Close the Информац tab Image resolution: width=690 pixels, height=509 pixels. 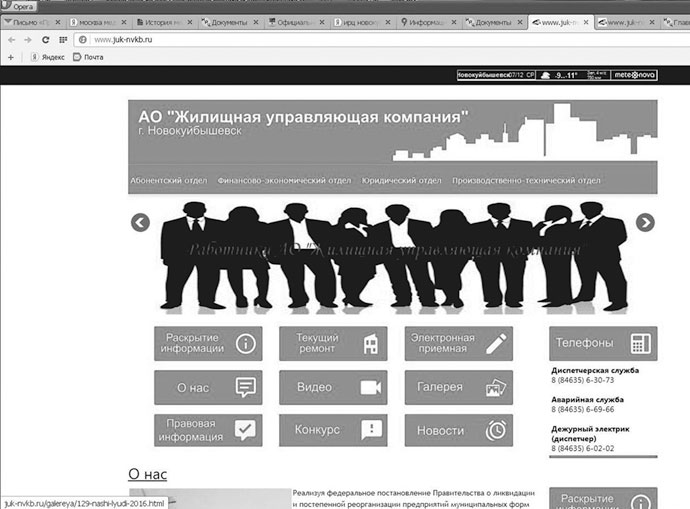point(454,22)
